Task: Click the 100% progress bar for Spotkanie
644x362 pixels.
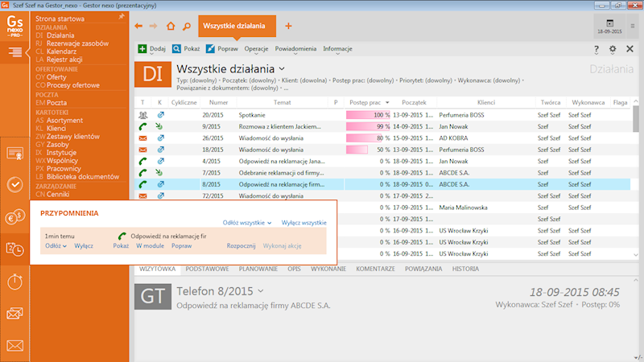Action: [368, 115]
